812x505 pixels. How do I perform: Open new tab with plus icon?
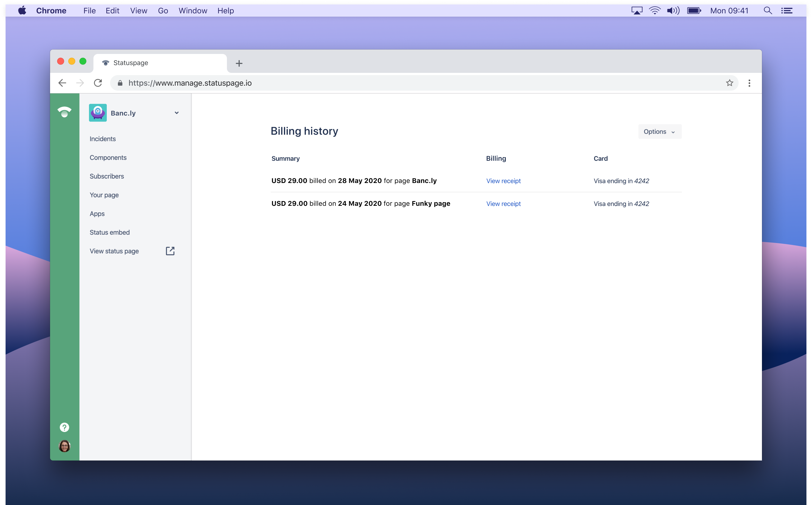239,63
